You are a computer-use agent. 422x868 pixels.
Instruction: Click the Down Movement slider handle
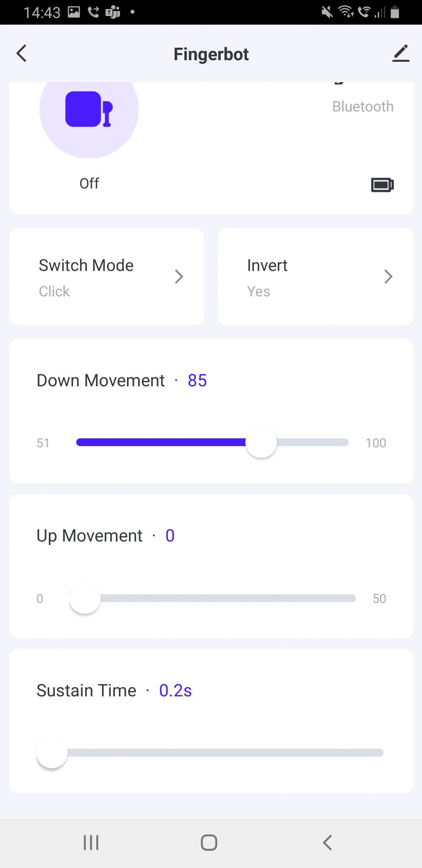(x=261, y=443)
